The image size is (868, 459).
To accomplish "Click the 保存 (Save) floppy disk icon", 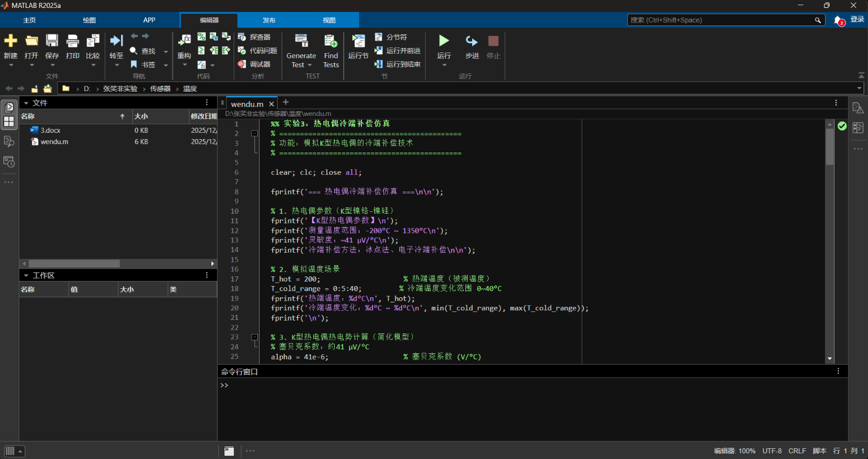I will pos(52,41).
